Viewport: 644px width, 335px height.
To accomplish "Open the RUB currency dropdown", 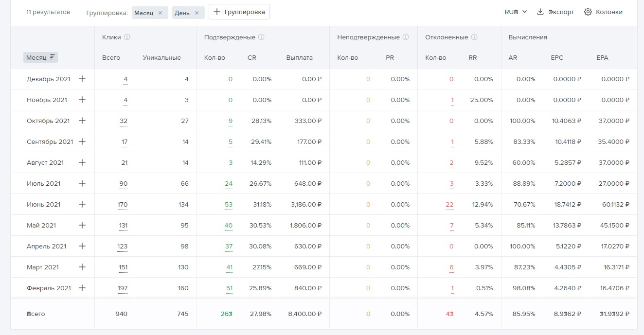I will [516, 12].
